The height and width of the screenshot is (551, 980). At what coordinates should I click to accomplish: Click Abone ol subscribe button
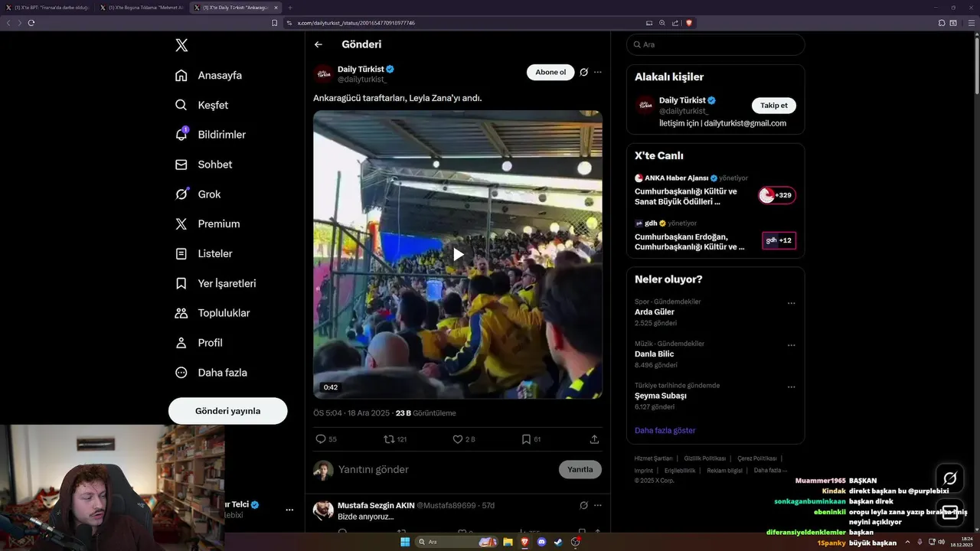pos(550,72)
